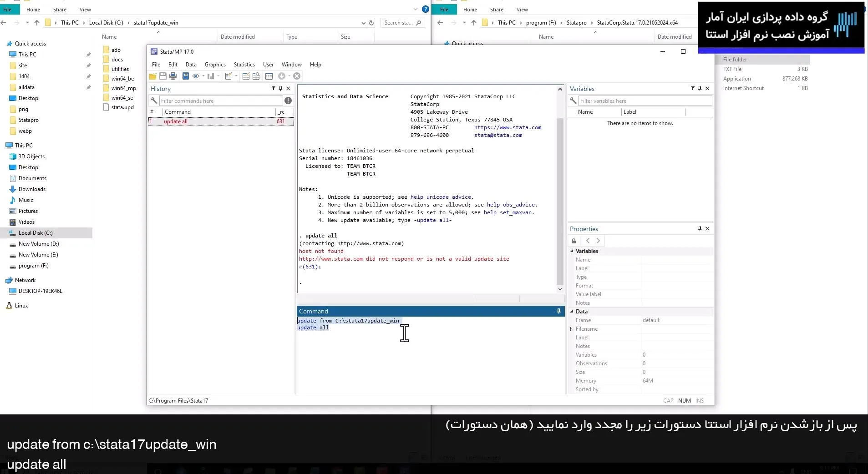Toggle the lock icon in Properties panel
The height and width of the screenshot is (474, 868).
point(574,241)
